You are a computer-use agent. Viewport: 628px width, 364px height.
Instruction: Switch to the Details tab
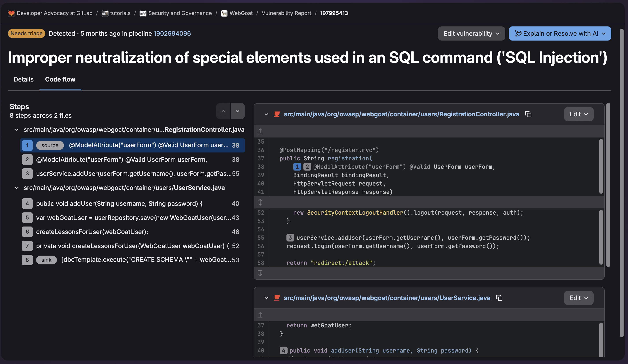[23, 79]
